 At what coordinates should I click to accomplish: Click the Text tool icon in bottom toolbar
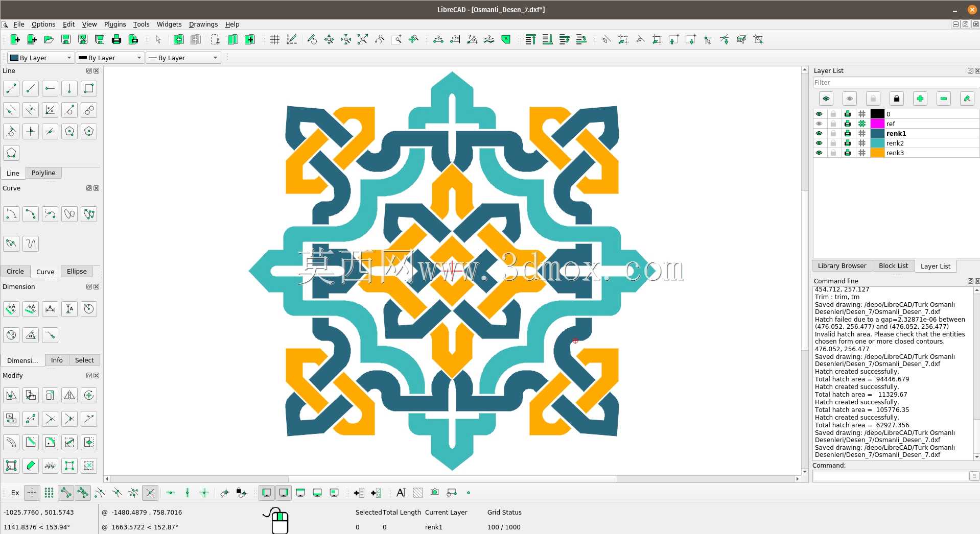(401, 493)
